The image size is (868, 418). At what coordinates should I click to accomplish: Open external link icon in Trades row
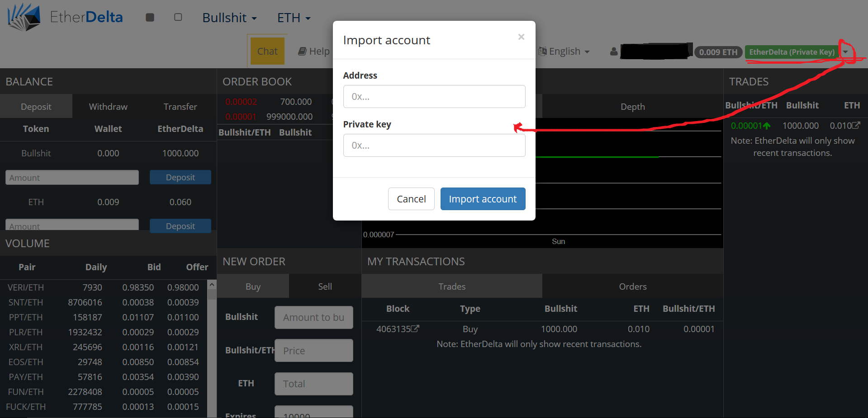(x=856, y=125)
